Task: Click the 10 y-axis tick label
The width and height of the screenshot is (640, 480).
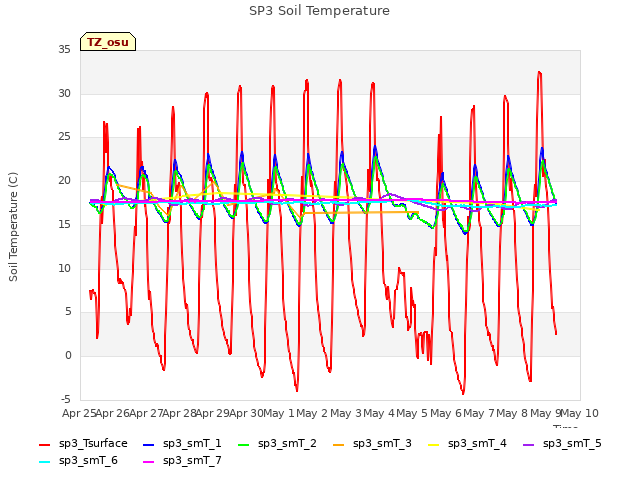Action: pyautogui.click(x=64, y=268)
